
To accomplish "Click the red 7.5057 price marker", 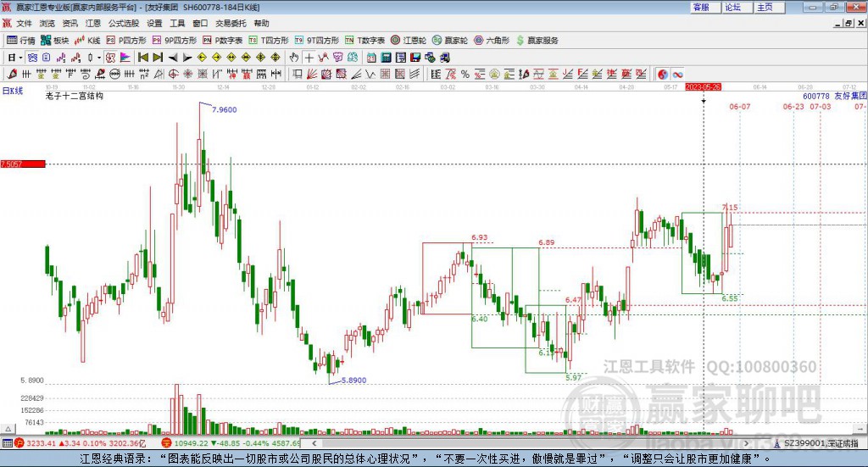I will coord(23,164).
